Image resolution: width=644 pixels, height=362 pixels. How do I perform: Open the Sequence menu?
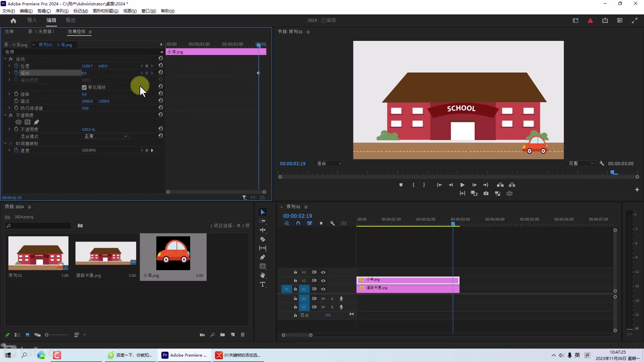tap(62, 11)
